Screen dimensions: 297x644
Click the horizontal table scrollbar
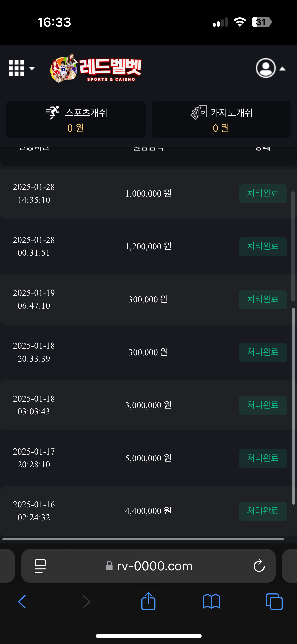tap(143, 539)
